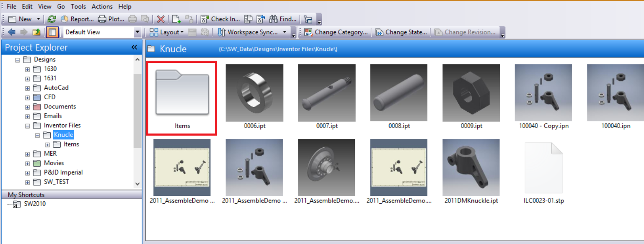Image resolution: width=644 pixels, height=244 pixels.
Task: Select the MER folder in tree
Action: [x=50, y=154]
